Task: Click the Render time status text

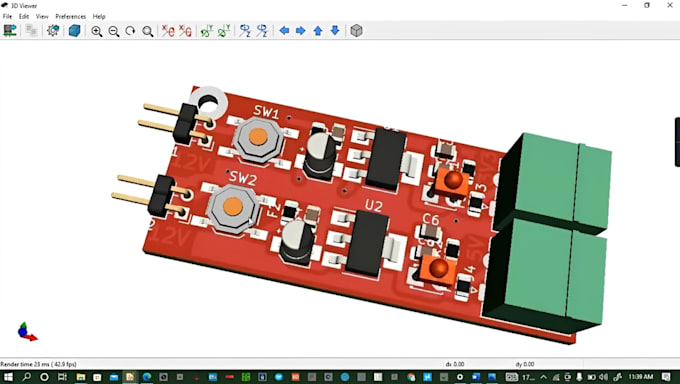Action: tap(38, 364)
